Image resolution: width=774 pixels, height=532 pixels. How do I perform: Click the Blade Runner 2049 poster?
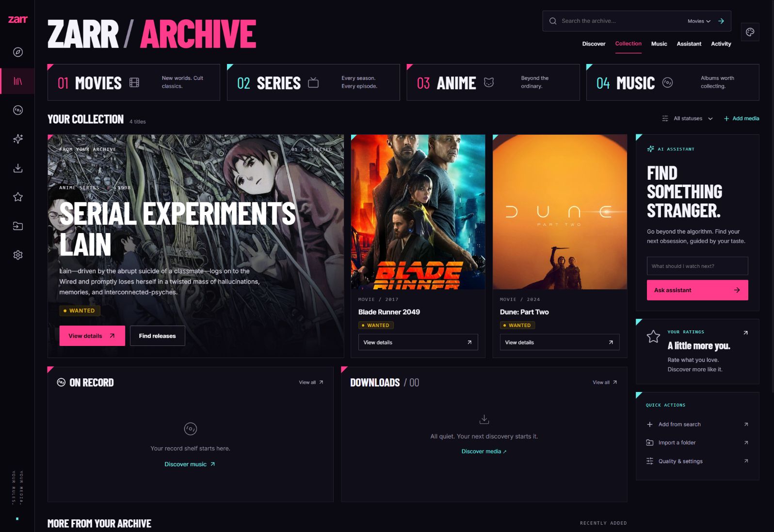coord(418,212)
